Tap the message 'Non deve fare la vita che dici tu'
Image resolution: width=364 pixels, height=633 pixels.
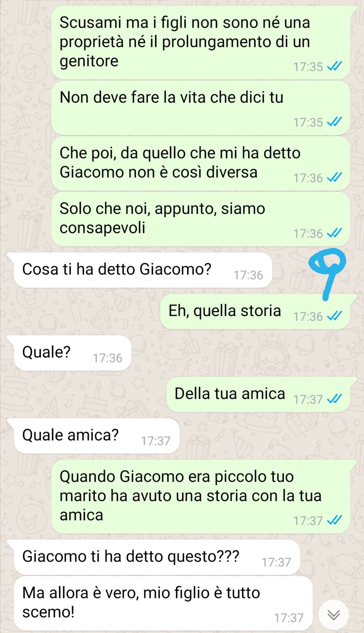point(201,108)
